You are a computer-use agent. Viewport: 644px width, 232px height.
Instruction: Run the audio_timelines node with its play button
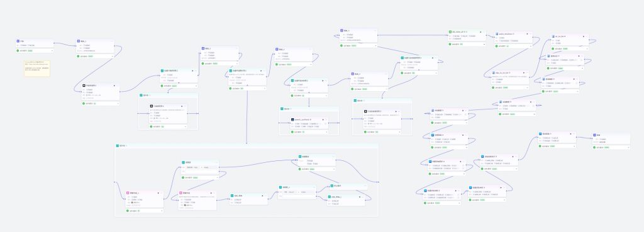click(526, 34)
